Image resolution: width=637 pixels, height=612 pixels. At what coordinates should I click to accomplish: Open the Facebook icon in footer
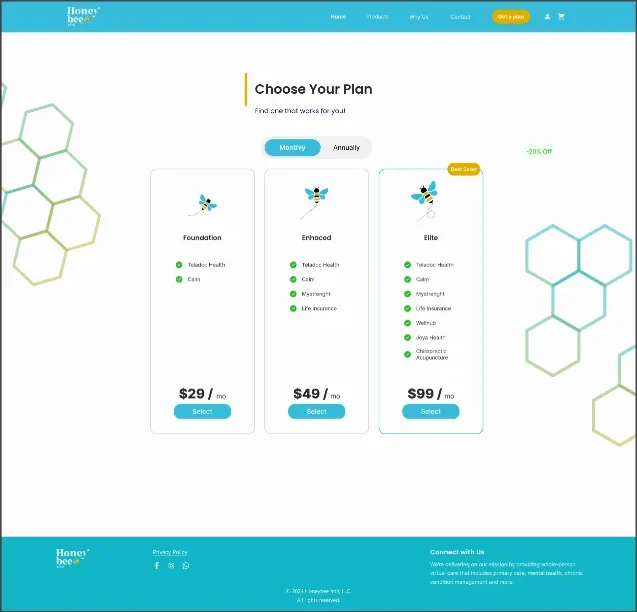[x=157, y=565]
